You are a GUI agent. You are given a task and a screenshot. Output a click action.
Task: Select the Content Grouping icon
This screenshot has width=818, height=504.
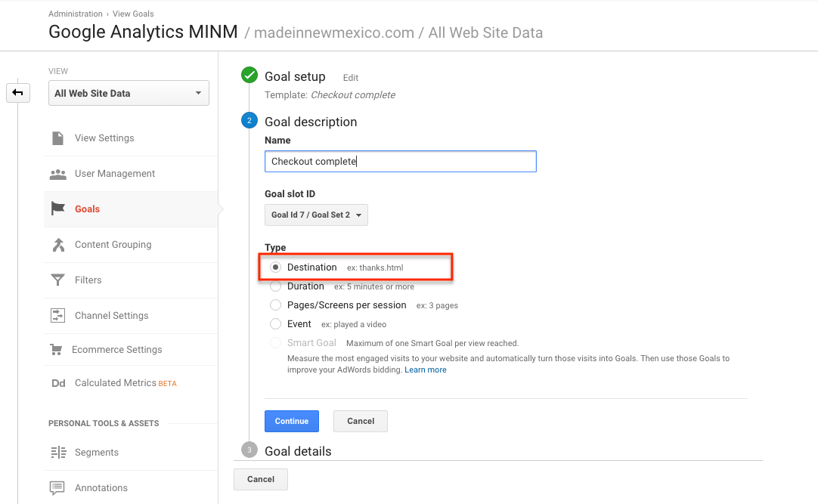pos(58,244)
